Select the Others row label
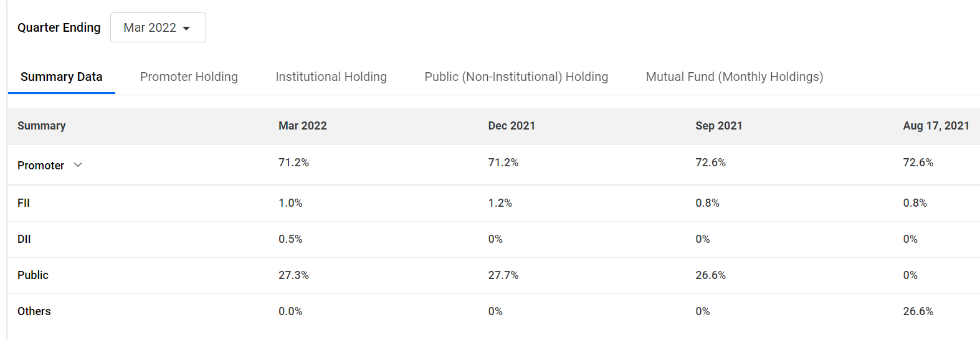This screenshot has height=340, width=980. coord(34,311)
